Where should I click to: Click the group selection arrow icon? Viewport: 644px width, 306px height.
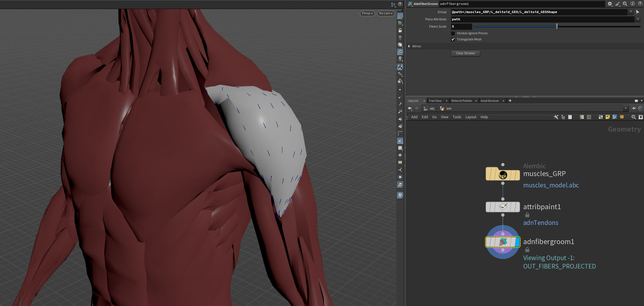tap(638, 12)
